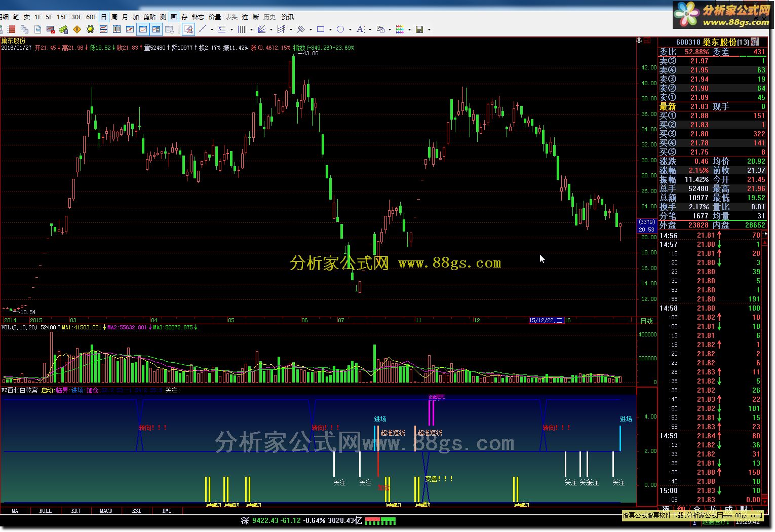
Task: Select the straight line drawing tool
Action: pyautogui.click(x=202, y=29)
